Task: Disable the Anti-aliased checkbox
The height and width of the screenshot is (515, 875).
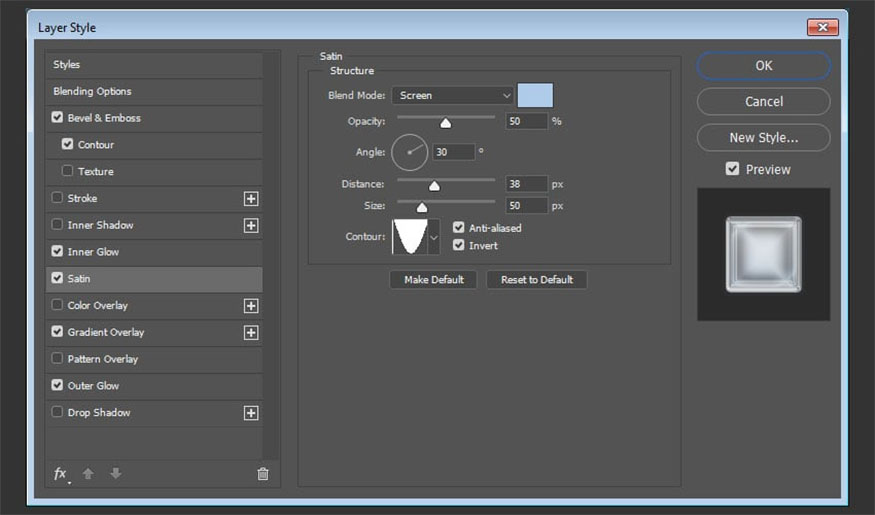Action: tap(459, 228)
